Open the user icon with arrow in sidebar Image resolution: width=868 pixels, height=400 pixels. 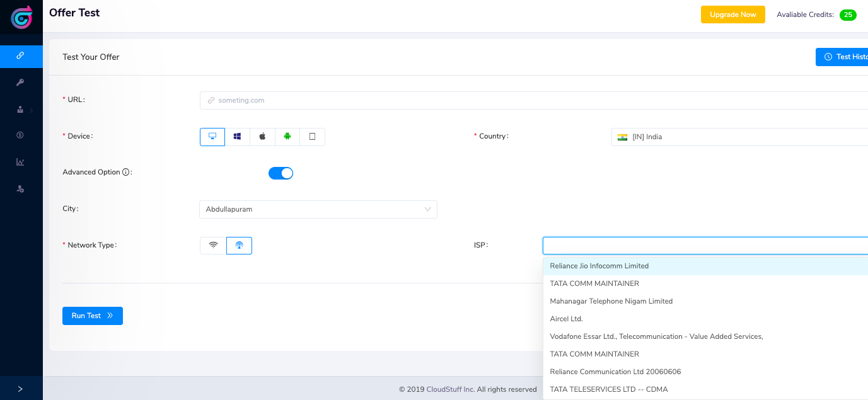[x=20, y=110]
